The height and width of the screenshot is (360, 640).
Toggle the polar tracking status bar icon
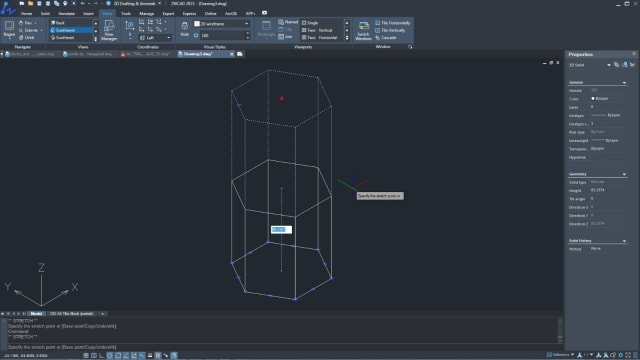tap(110, 356)
